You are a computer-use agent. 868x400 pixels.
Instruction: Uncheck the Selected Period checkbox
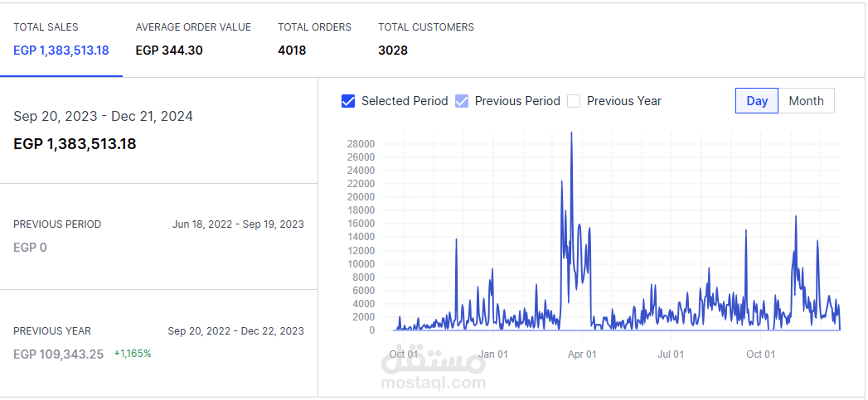point(348,101)
